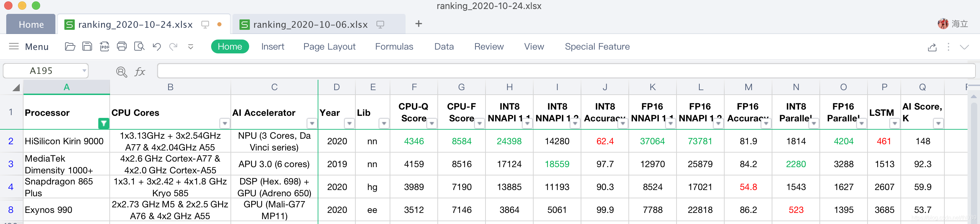Click spreadsheet icon of ranking_2020-10-24 tab
980x224 pixels.
click(69, 24)
